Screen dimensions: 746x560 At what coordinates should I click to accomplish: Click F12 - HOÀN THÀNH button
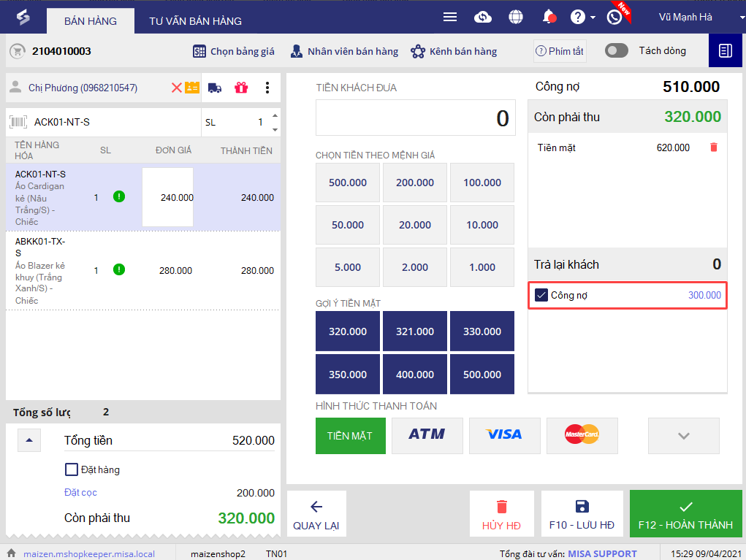pyautogui.click(x=685, y=514)
